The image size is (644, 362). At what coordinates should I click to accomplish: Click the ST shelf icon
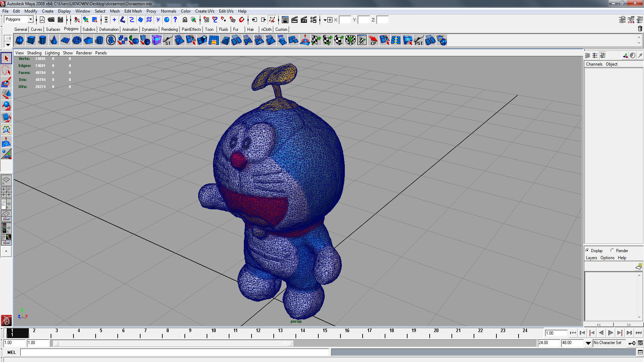pos(168,41)
